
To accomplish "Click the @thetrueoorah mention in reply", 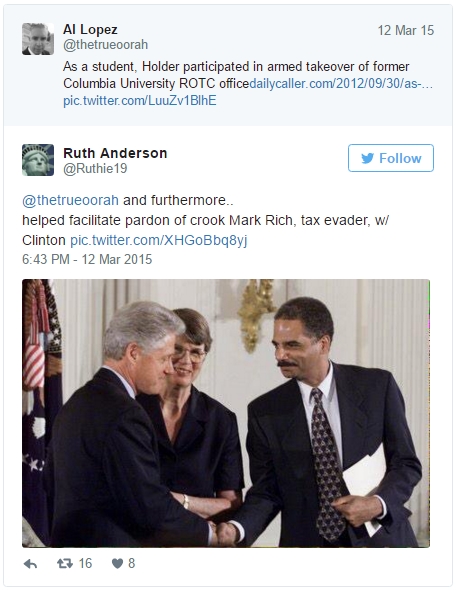I will pyautogui.click(x=70, y=200).
